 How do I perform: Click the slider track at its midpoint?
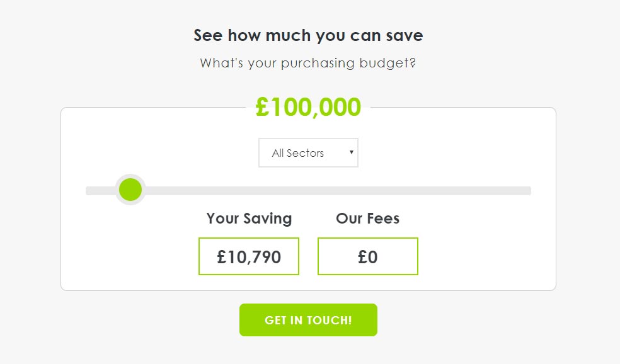tap(308, 191)
